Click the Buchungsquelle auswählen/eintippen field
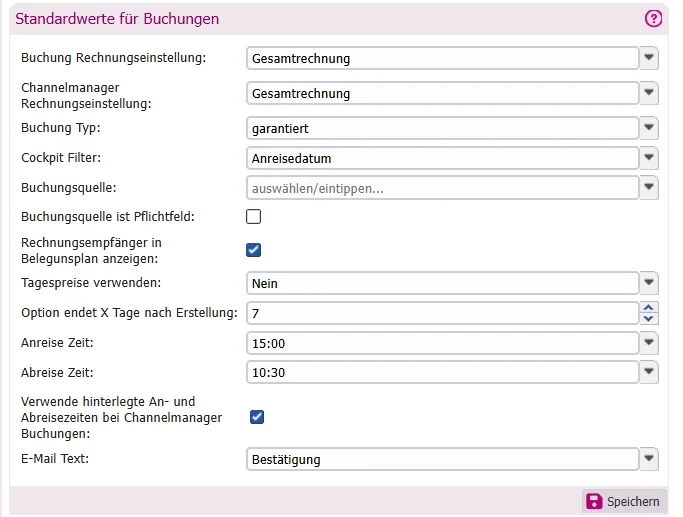683x517 pixels. pyautogui.click(x=443, y=188)
